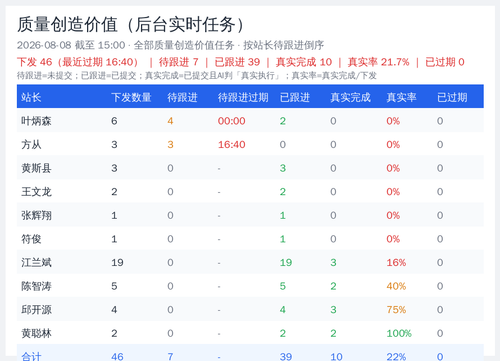Click the total real-completed count 10
Screen dimensions: 500x361
click(x=336, y=357)
